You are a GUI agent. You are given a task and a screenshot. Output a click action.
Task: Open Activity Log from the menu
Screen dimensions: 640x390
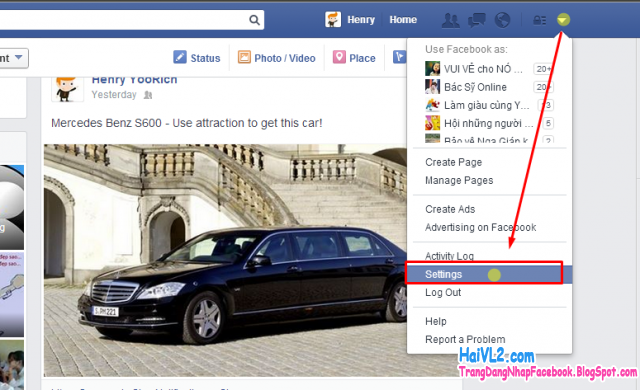tap(449, 256)
